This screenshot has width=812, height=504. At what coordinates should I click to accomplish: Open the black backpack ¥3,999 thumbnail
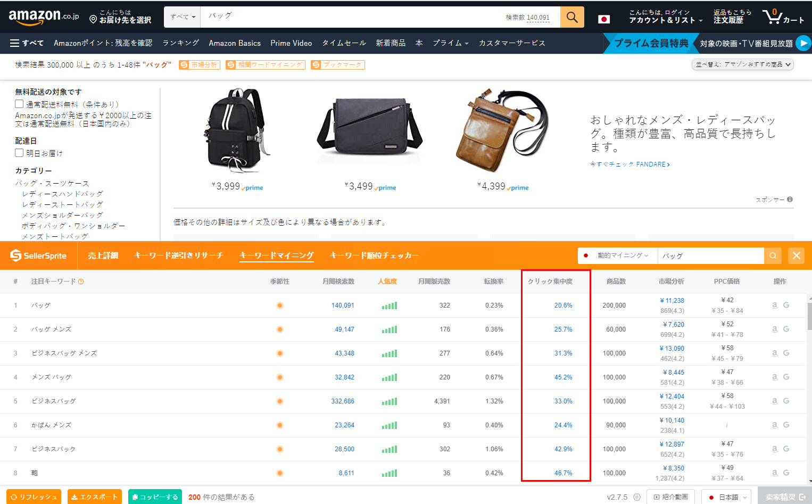coord(237,131)
